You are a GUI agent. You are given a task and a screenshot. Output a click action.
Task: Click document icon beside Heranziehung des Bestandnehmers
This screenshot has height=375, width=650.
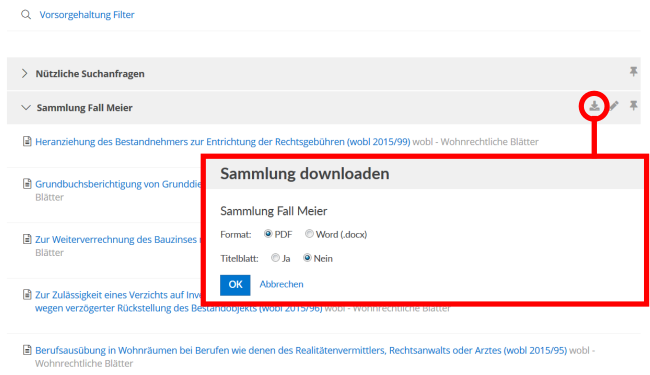click(x=27, y=142)
